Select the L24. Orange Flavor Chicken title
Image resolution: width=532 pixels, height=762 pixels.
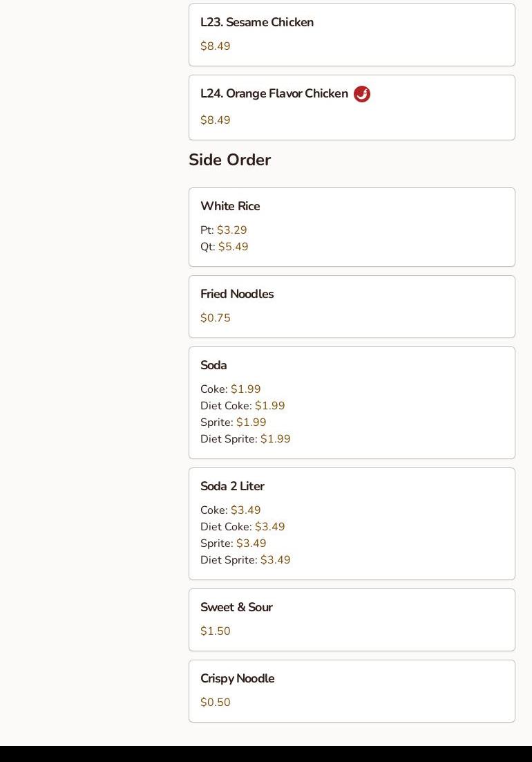tap(274, 94)
